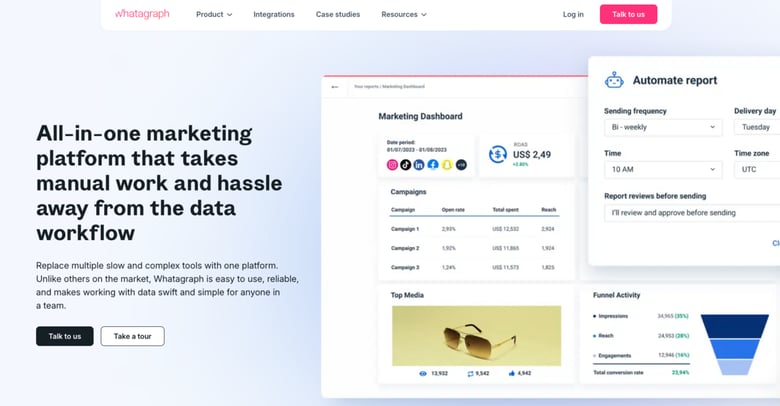Click the robot icon beside Automate report
This screenshot has width=780, height=406.
(x=614, y=80)
